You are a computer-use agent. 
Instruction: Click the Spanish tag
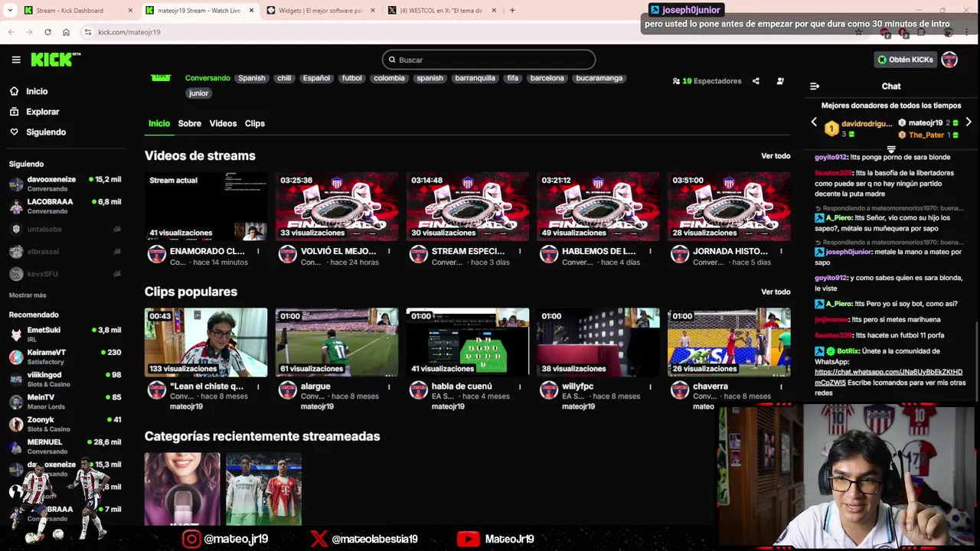tap(251, 78)
